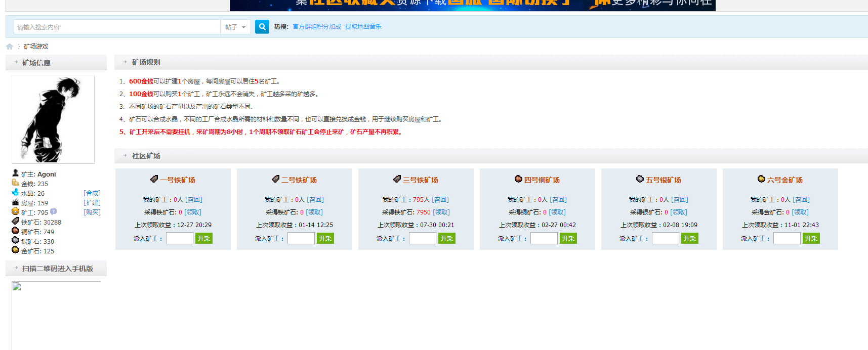
Task: Click miner input field in 三号铁矿场
Action: (x=423, y=238)
